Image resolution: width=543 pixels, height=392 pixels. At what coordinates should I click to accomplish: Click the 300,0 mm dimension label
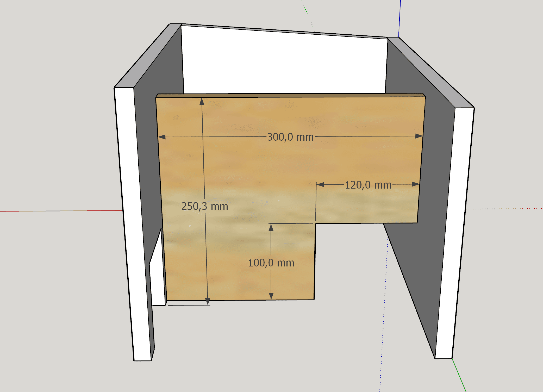tap(290, 137)
